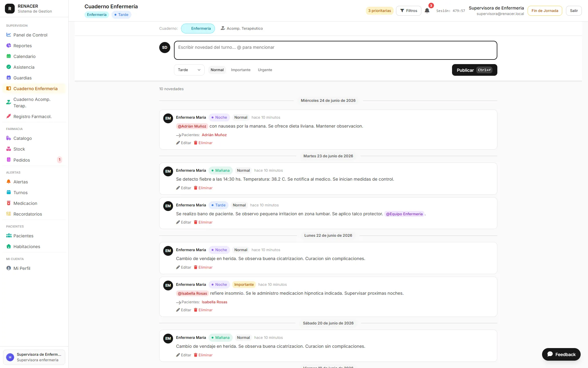
Task: Edit the Lunes vendaje Noche Normal entry
Action: tap(183, 267)
